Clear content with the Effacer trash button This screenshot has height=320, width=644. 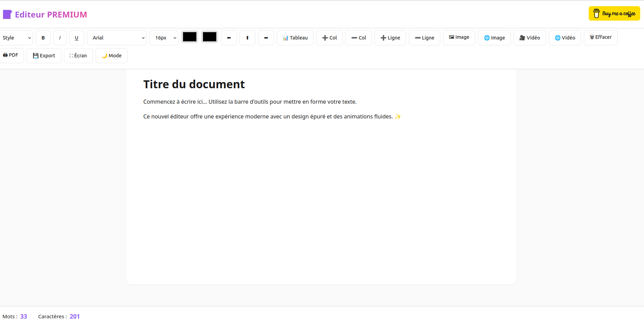click(x=600, y=37)
